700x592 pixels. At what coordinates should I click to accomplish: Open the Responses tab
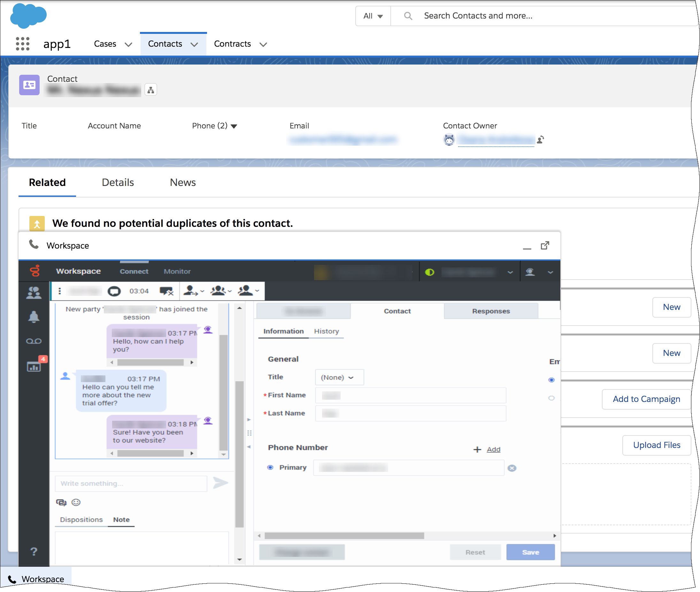pyautogui.click(x=491, y=311)
